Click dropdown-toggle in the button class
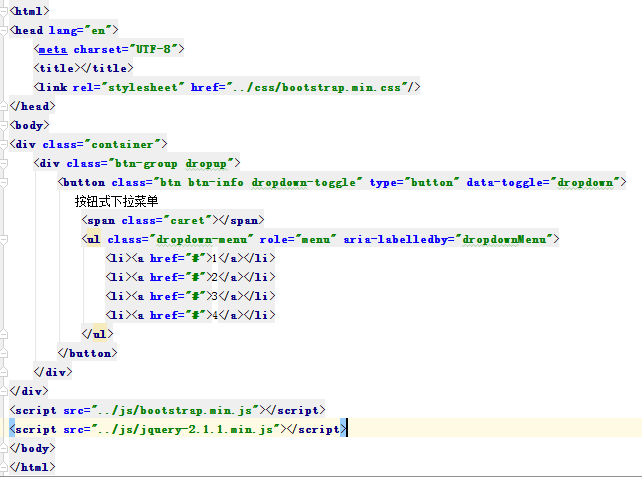642x478 pixels. 304,182
